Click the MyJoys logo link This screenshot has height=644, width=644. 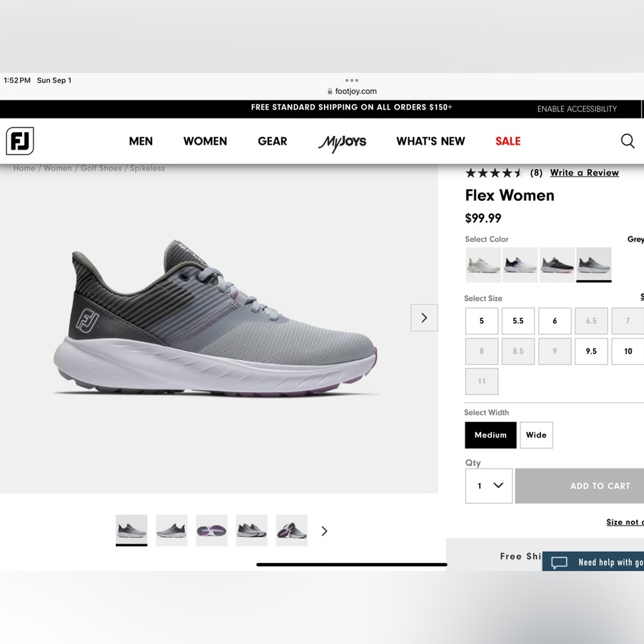click(342, 142)
